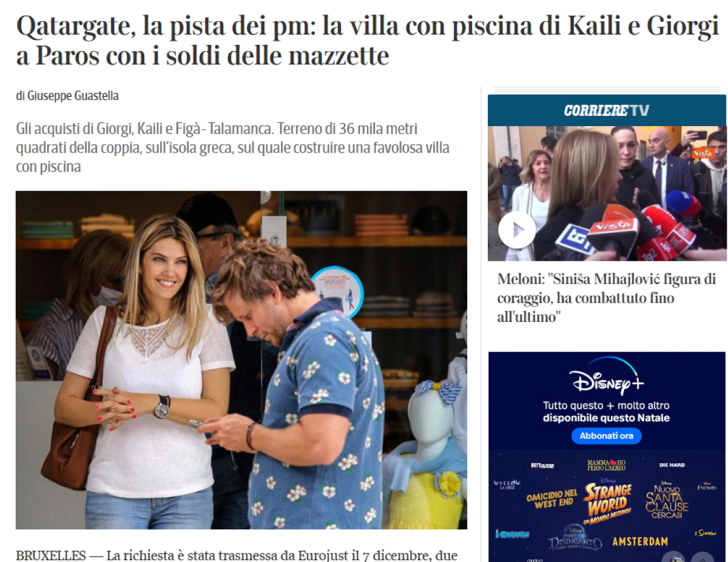Click the Corriere TV video thumbnail
The height and width of the screenshot is (562, 728).
pos(607,193)
